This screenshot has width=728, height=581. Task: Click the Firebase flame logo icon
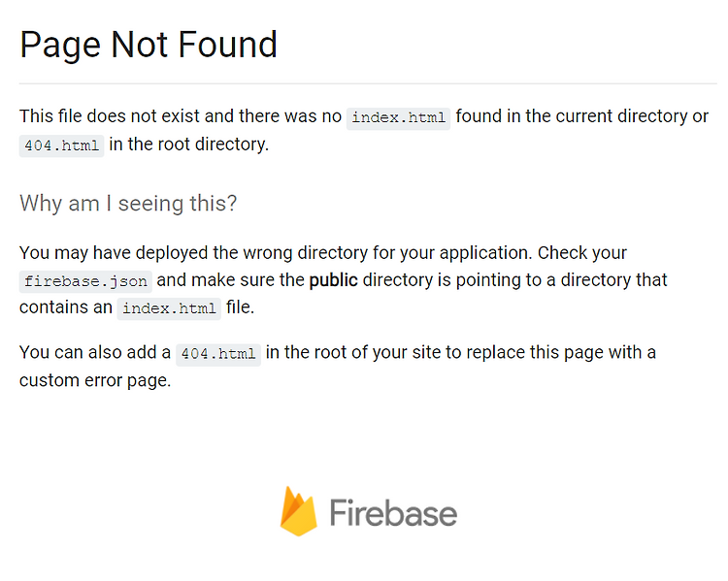click(299, 511)
